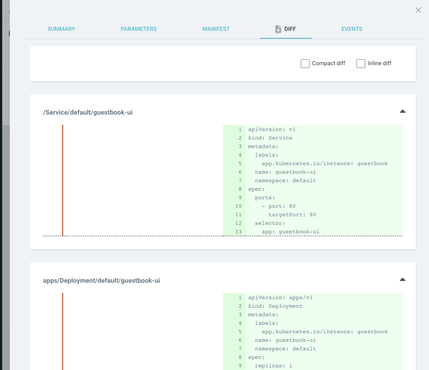Click the /Service/default/guestbook-ui heading
Image resolution: width=429 pixels, height=370 pixels.
(x=88, y=112)
